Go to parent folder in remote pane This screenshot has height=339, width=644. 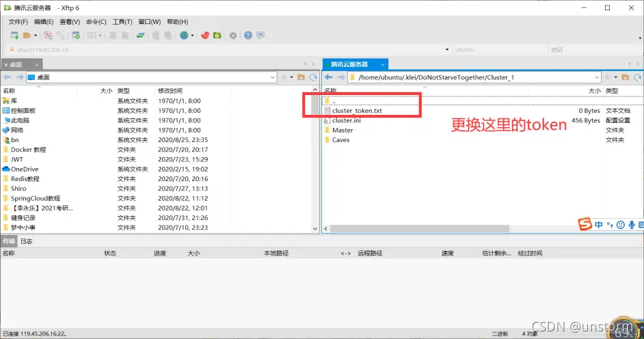pyautogui.click(x=625, y=77)
